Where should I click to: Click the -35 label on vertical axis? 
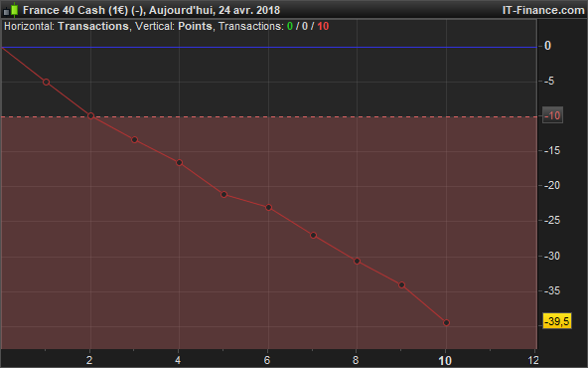[x=552, y=290]
